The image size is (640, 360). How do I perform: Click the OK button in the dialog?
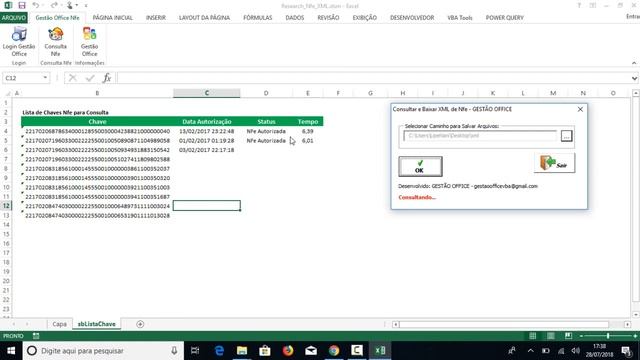point(420,166)
